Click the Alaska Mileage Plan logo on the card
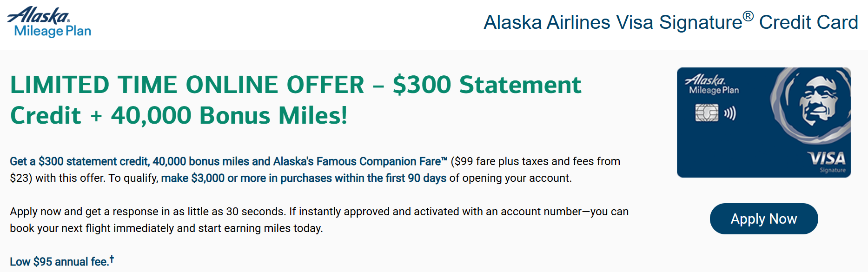This screenshot has height=272, width=868. (x=712, y=85)
